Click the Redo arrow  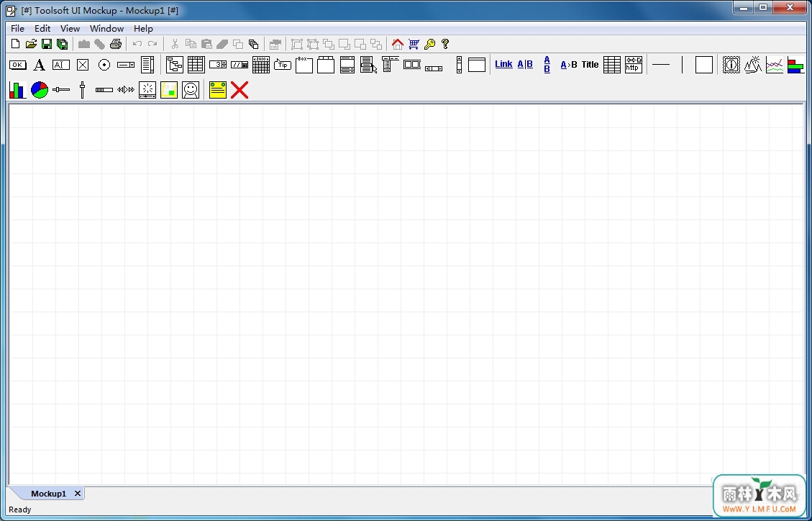pyautogui.click(x=152, y=44)
